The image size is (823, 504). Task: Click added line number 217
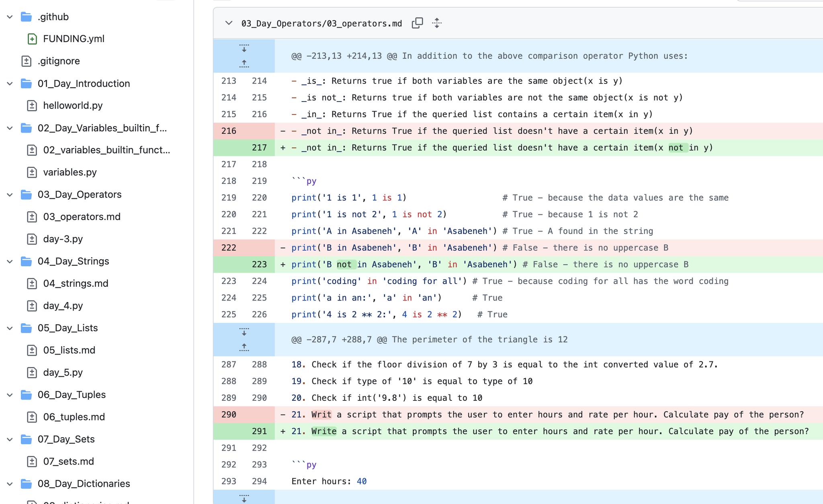coord(259,148)
